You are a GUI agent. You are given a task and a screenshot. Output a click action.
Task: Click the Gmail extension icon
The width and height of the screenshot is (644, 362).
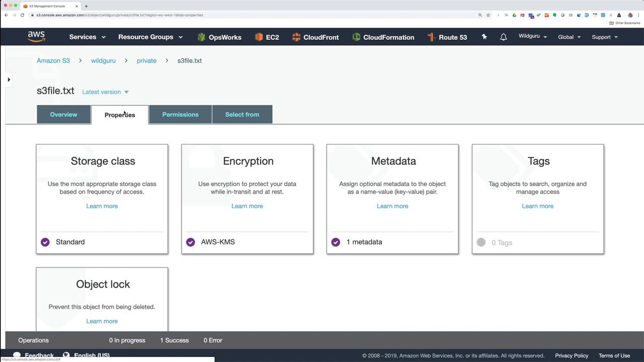522,15
